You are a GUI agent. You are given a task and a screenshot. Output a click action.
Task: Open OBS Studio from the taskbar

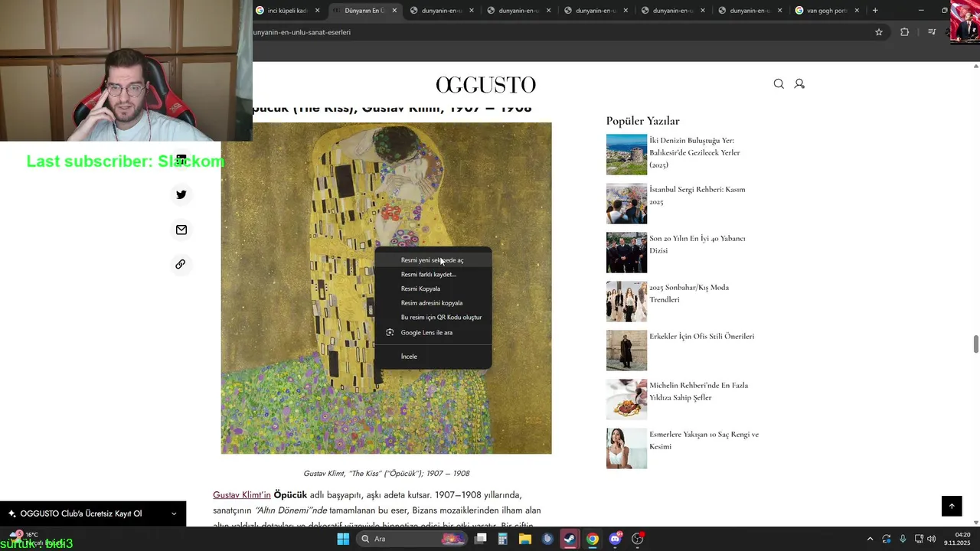coord(638,539)
